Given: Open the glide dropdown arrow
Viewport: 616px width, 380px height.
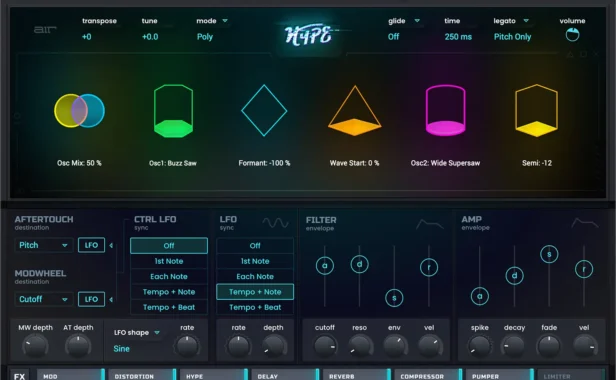Looking at the screenshot, I should point(417,21).
